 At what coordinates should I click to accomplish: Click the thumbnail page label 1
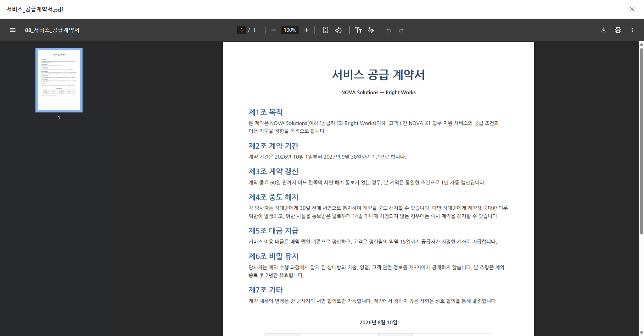(x=59, y=118)
